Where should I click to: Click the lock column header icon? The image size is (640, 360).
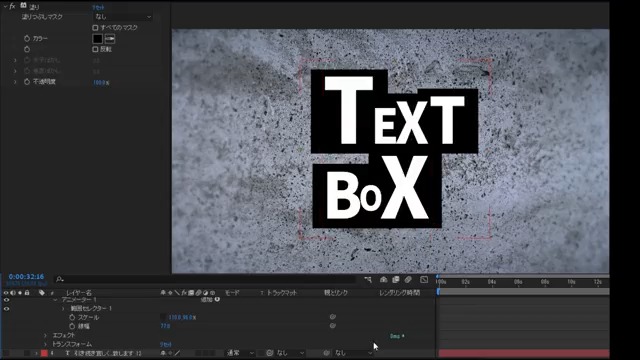tap(27, 293)
